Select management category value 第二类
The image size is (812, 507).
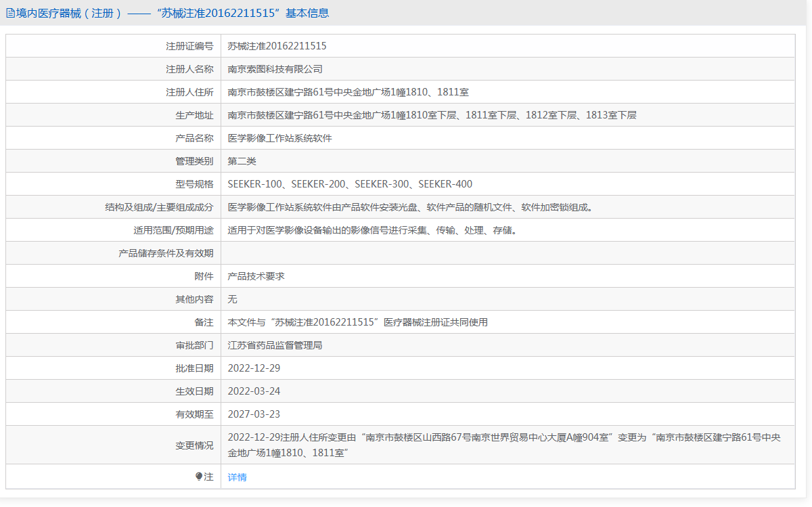[x=242, y=161]
